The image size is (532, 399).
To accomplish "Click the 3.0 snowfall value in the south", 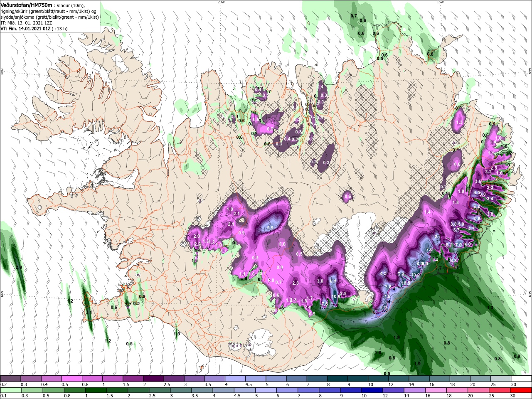I will point(320,281).
